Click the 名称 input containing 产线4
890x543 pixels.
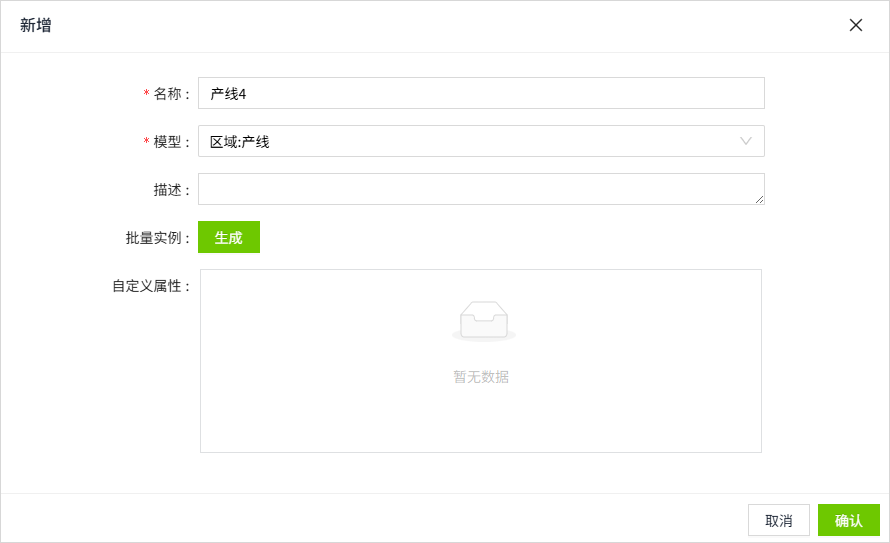(x=481, y=93)
